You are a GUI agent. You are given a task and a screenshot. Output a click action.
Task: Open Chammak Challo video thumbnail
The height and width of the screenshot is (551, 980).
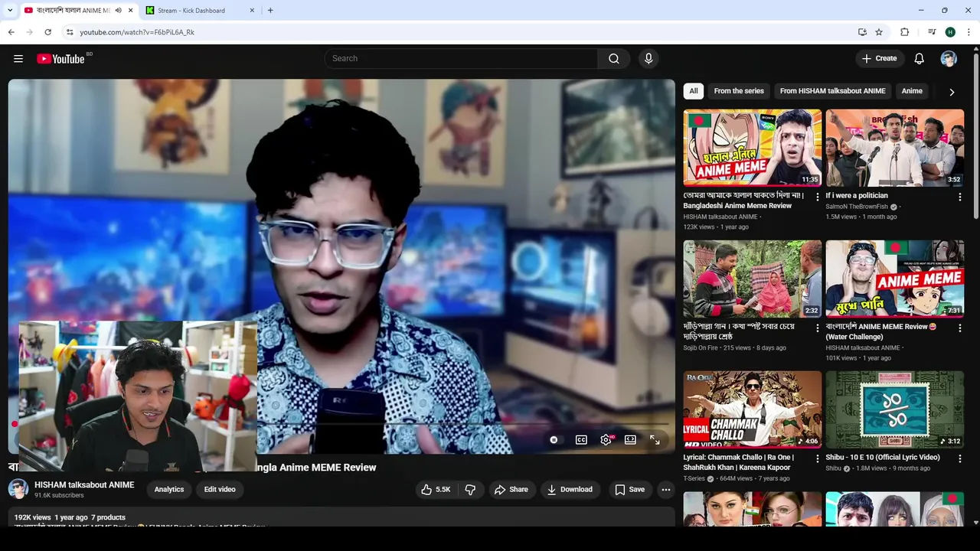pyautogui.click(x=753, y=409)
